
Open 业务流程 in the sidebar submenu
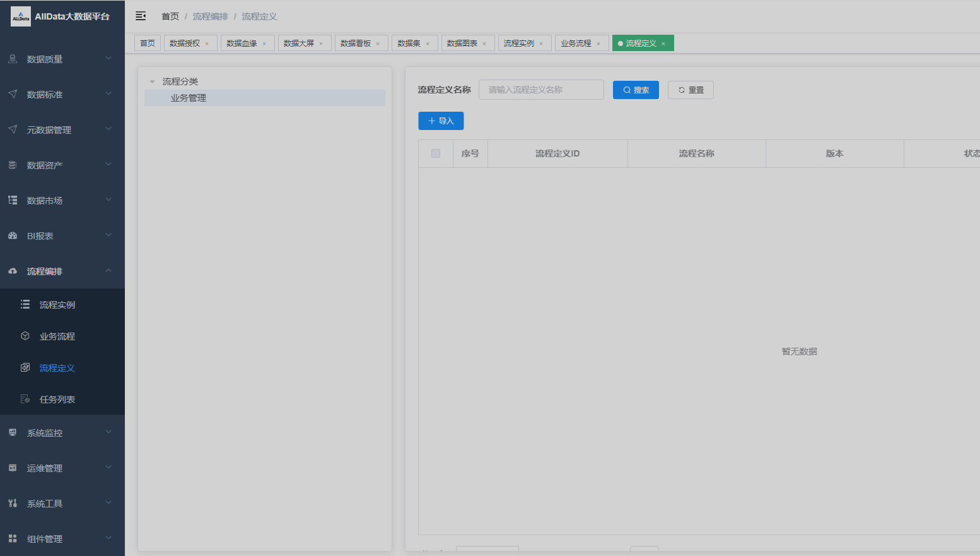coord(57,336)
